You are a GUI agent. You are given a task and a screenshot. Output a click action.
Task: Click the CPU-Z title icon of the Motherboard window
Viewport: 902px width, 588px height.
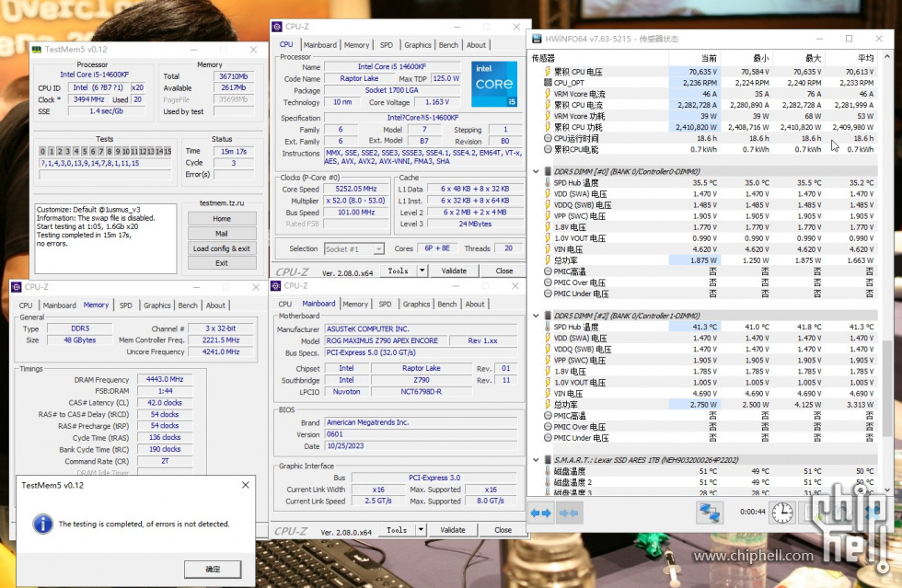[x=276, y=285]
